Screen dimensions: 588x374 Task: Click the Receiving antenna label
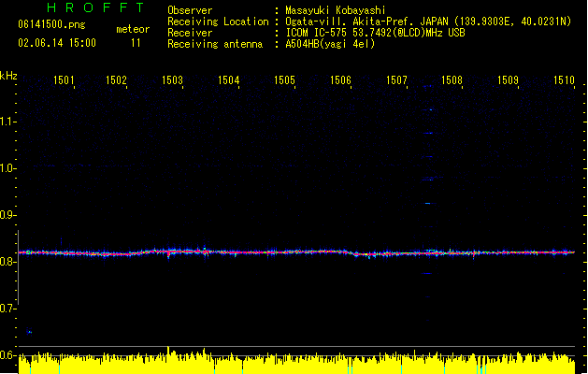click(x=215, y=44)
